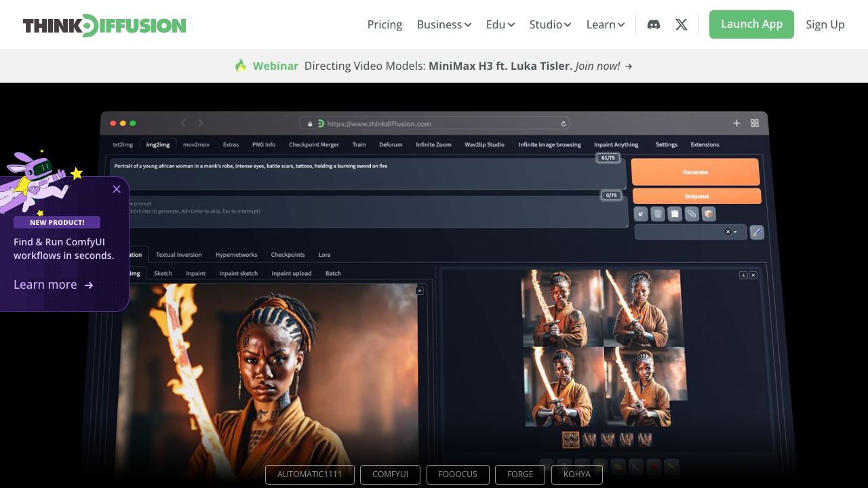Click the top-left generated image in the grid
This screenshot has width=868, height=488.
561,308
